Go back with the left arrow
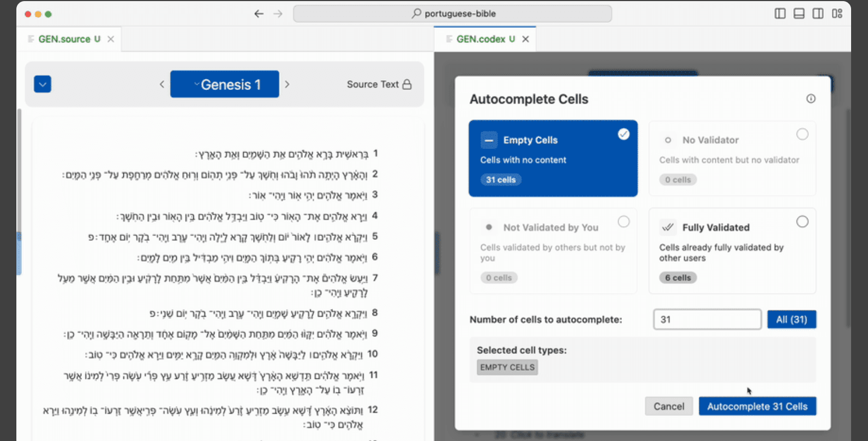This screenshot has width=868, height=441. [259, 14]
